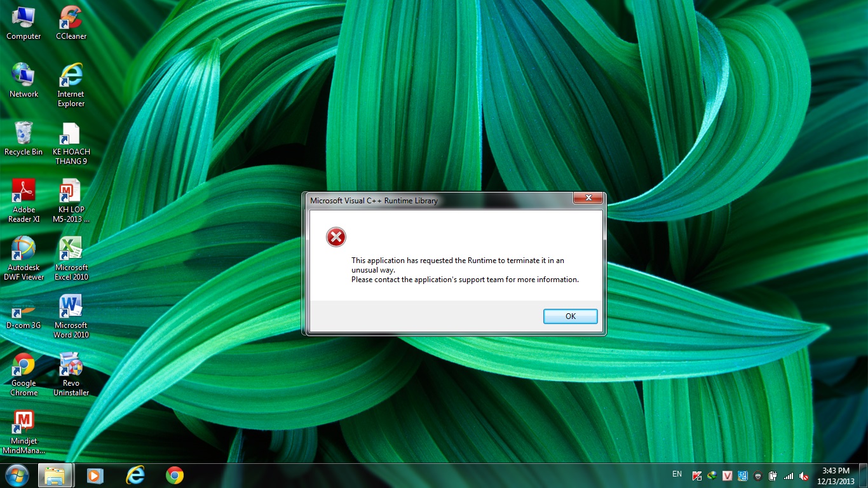Viewport: 868px width, 488px height.
Task: Open the network signal tray icon
Action: tap(789, 476)
